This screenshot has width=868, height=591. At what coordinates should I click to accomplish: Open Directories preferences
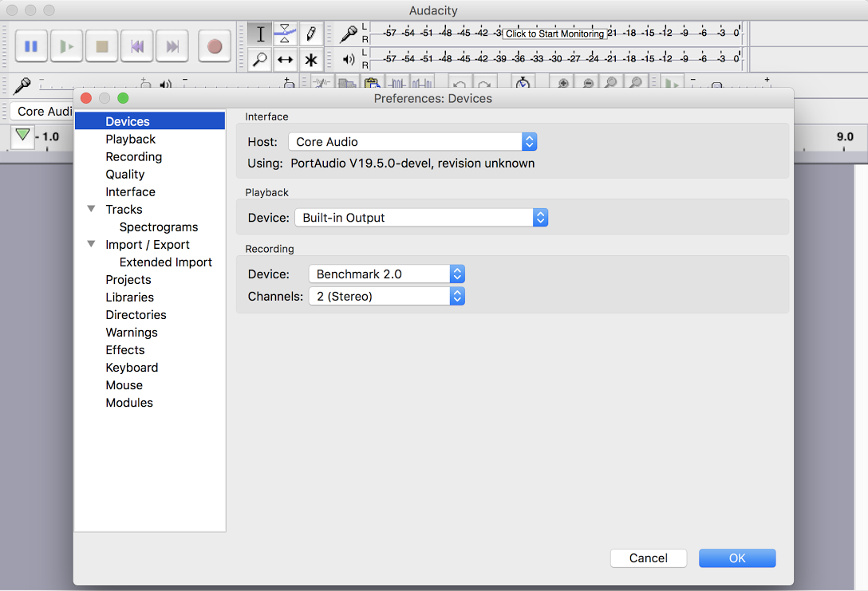[136, 315]
